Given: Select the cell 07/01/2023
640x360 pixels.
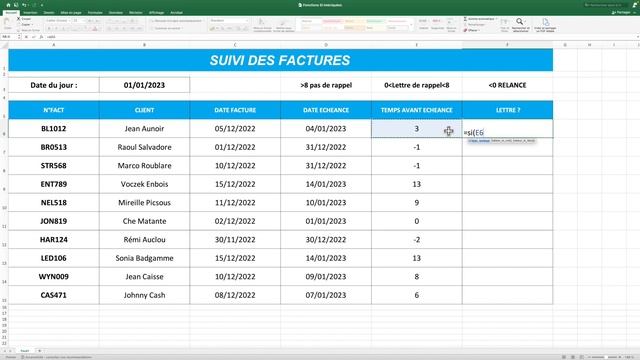Looking at the screenshot, I should pyautogui.click(x=326, y=295).
